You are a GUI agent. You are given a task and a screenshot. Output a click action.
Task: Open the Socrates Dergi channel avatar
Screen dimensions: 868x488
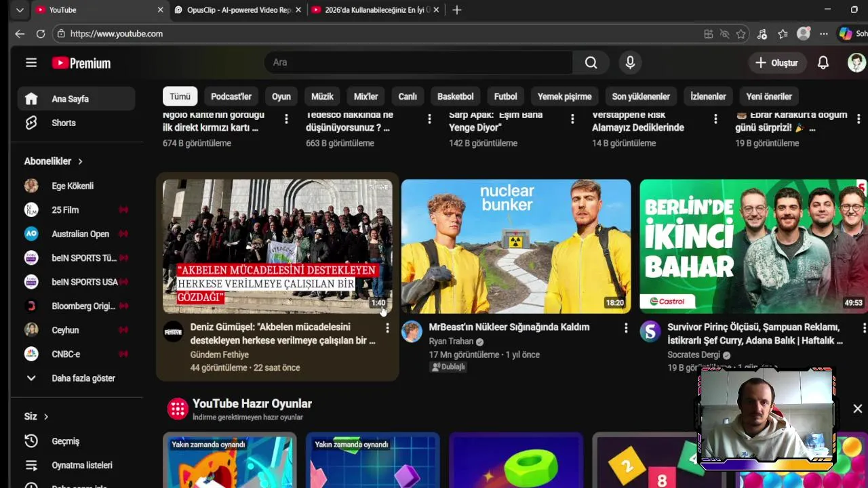pyautogui.click(x=650, y=331)
